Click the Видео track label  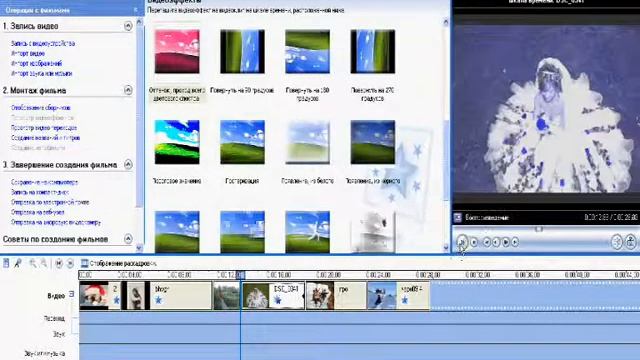pyautogui.click(x=56, y=296)
